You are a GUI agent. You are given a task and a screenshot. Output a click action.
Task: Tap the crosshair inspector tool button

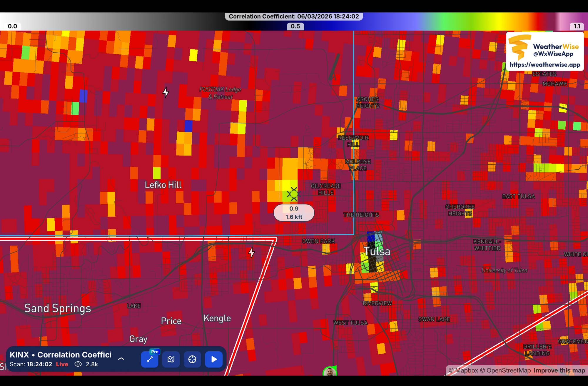(x=192, y=359)
